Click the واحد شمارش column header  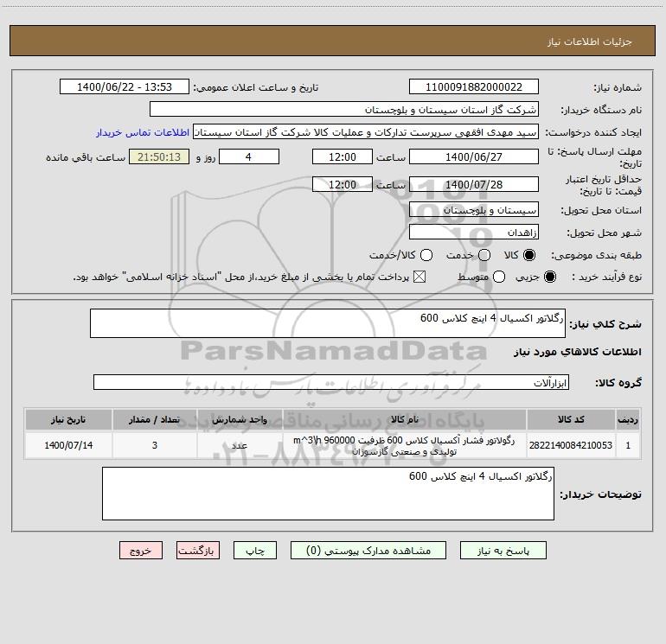pos(240,419)
